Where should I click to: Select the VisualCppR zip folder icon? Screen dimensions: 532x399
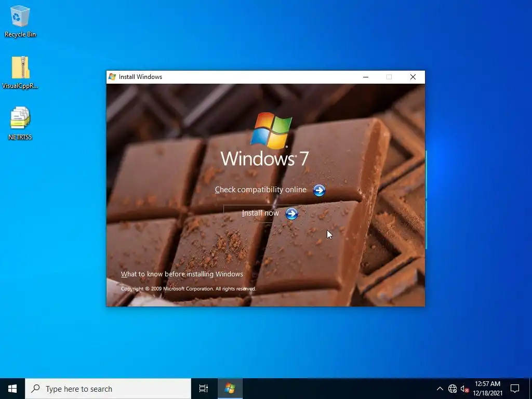[x=20, y=72]
